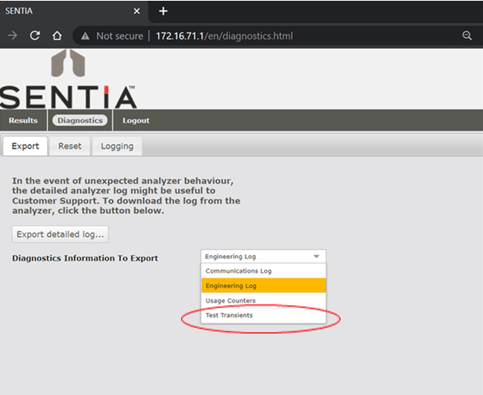Switch to the Logging tab
This screenshot has width=483, height=395.
[x=117, y=146]
